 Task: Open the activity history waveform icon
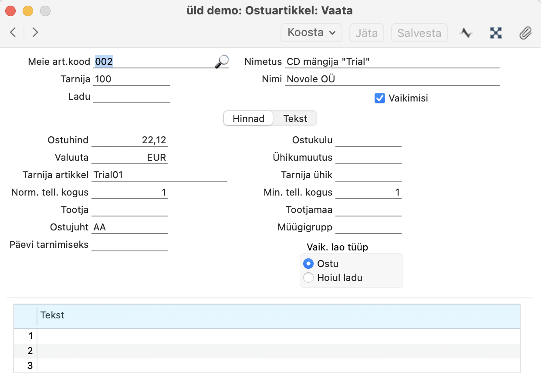coord(466,33)
